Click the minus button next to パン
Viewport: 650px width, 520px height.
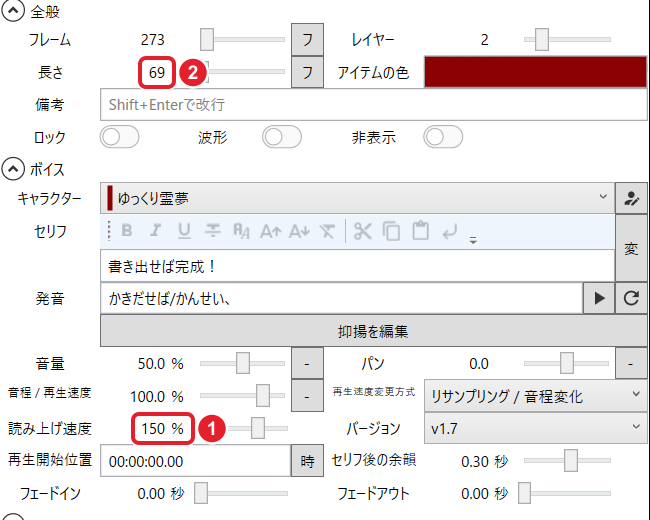point(631,363)
